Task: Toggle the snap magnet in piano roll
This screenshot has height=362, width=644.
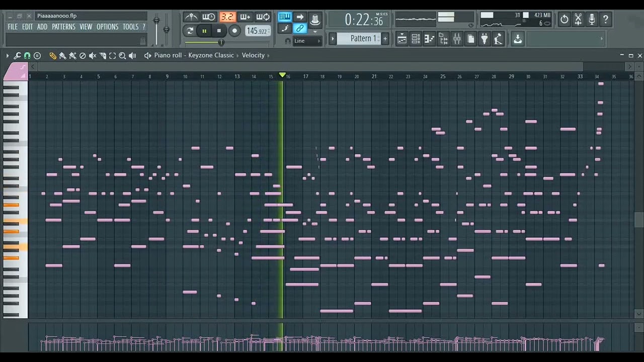Action: [27, 55]
